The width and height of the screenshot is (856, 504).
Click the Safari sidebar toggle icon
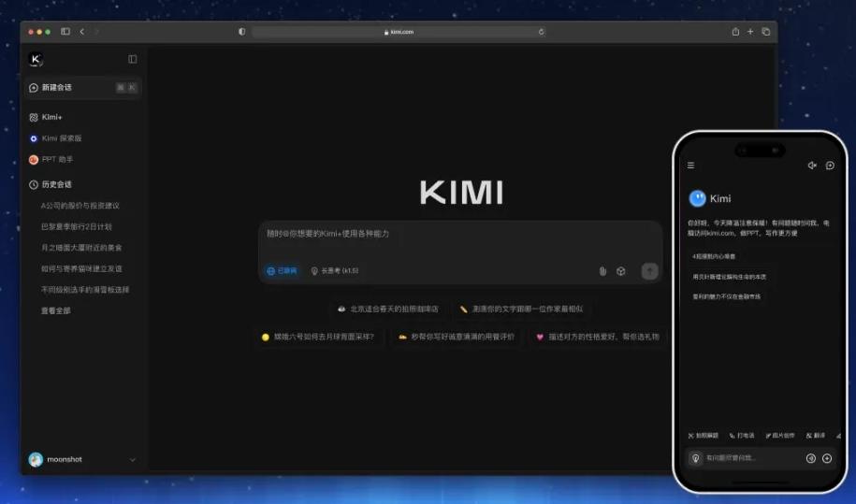(x=65, y=32)
